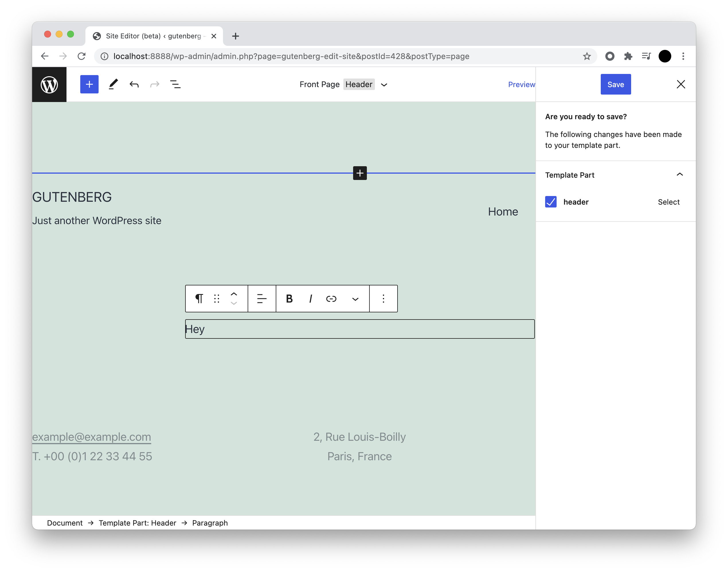Bookmark this page with star icon
This screenshot has height=572, width=728.
pyautogui.click(x=587, y=56)
